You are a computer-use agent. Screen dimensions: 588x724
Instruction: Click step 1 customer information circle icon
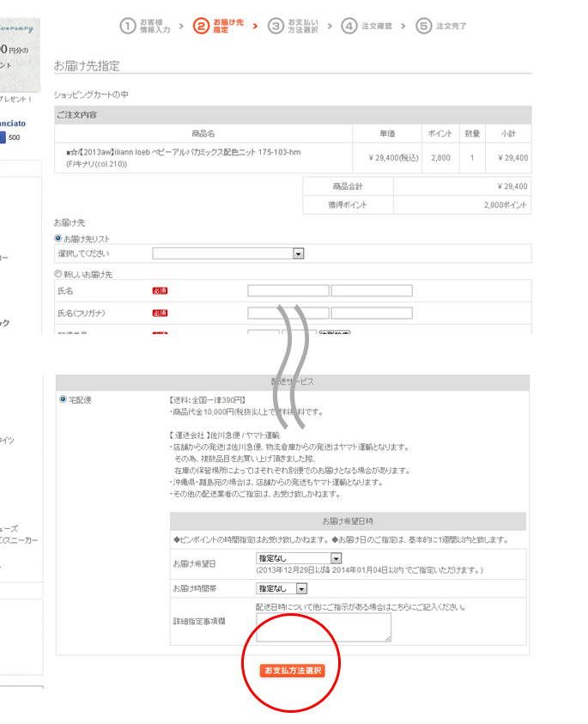click(x=127, y=26)
